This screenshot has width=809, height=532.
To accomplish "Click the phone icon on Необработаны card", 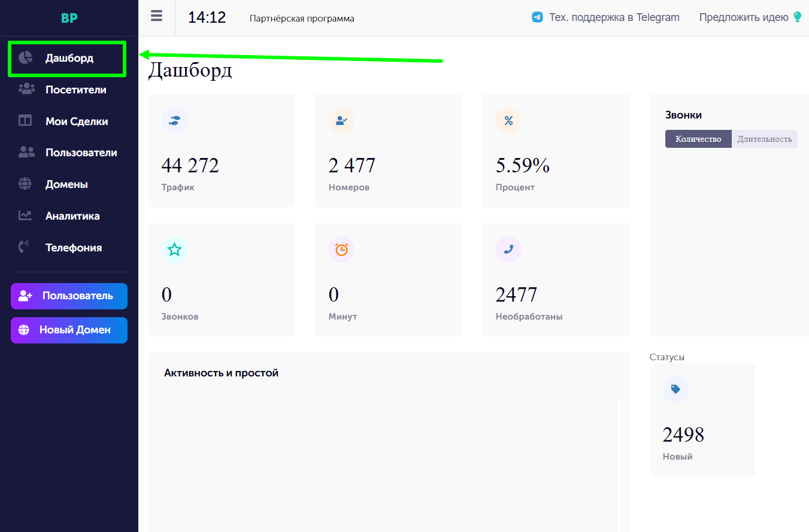I will pyautogui.click(x=508, y=250).
